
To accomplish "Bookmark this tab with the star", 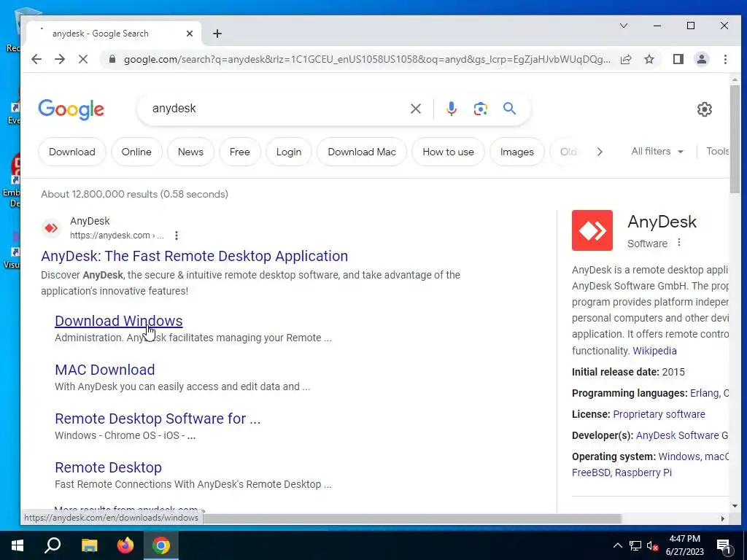I will [x=649, y=59].
